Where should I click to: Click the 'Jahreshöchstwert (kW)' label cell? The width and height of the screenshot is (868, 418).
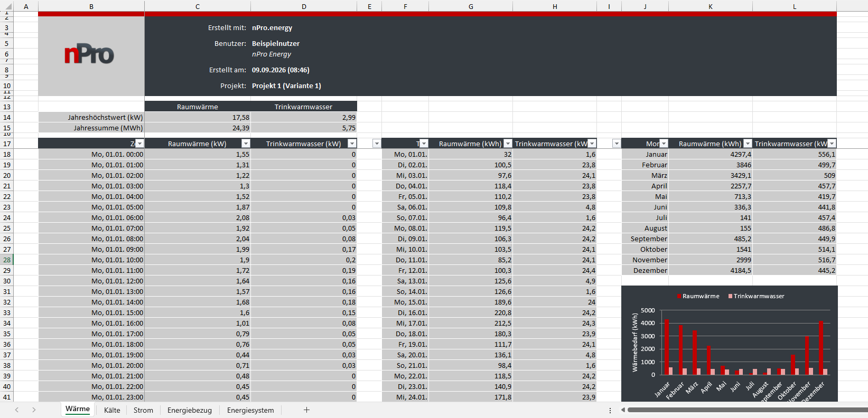click(x=91, y=117)
